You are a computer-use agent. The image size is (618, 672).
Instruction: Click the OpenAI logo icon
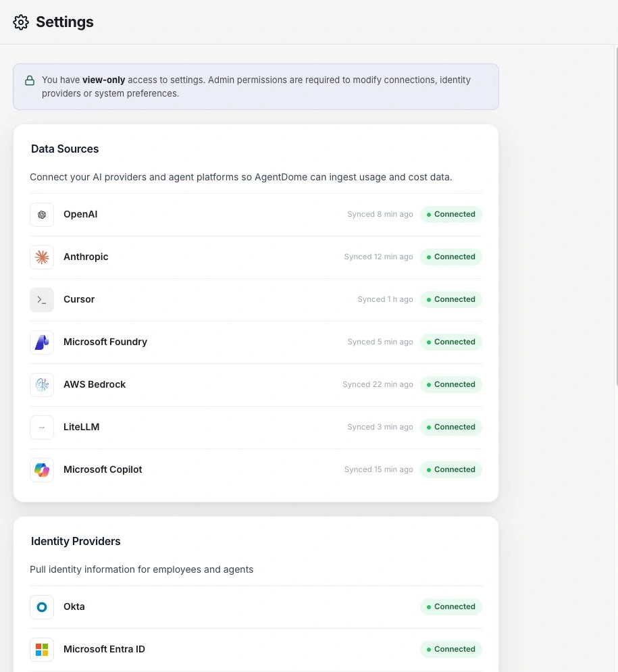[x=42, y=215]
